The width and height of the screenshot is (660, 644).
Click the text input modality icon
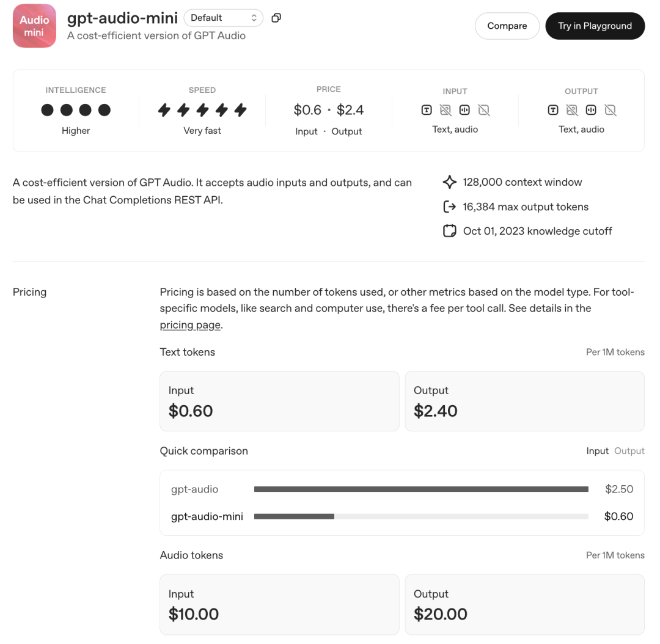(427, 110)
